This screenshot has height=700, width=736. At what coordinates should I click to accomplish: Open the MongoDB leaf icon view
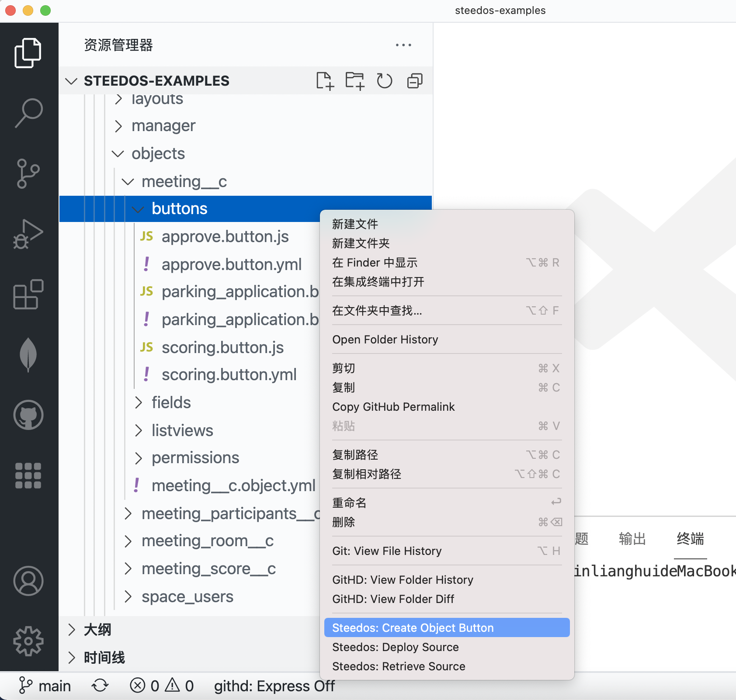click(28, 354)
